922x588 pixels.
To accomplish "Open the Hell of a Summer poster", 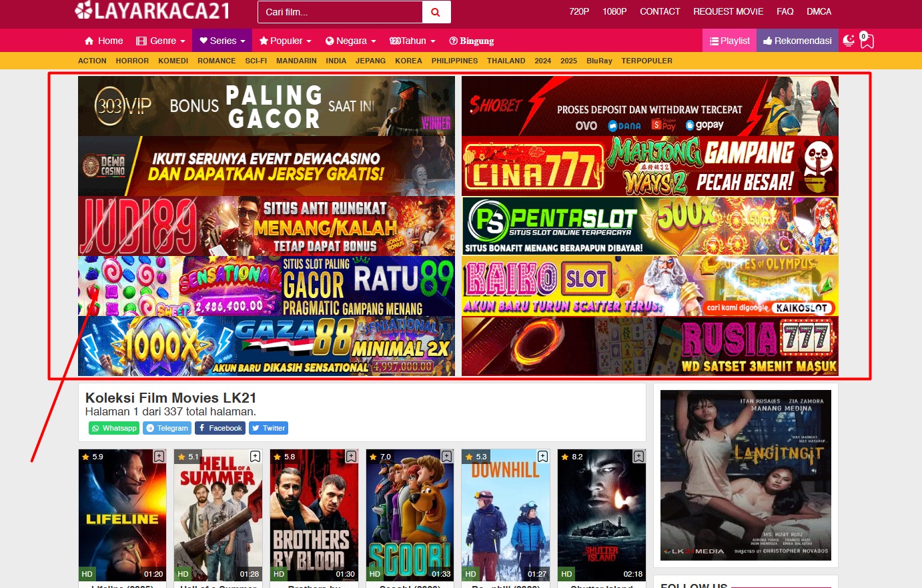I will [218, 515].
